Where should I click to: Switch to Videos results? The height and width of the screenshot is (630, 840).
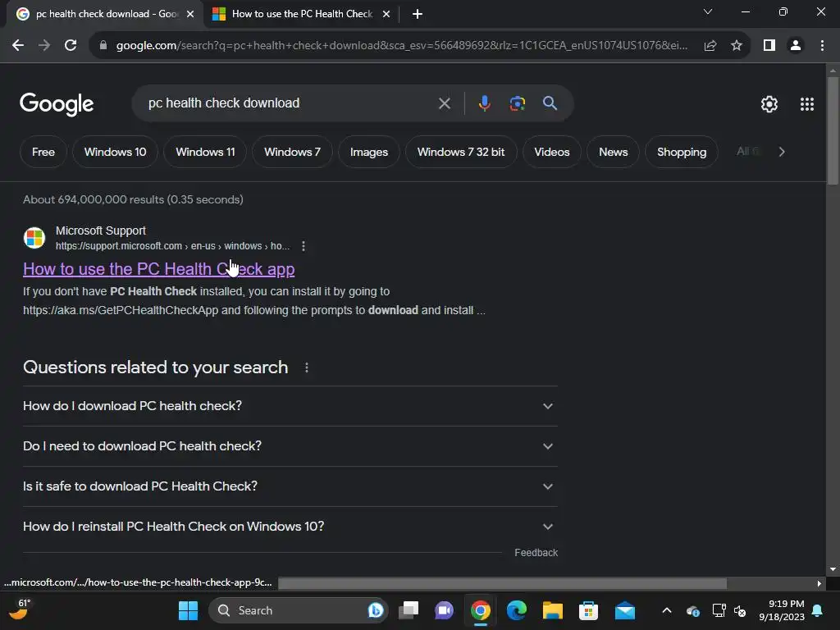tap(552, 152)
